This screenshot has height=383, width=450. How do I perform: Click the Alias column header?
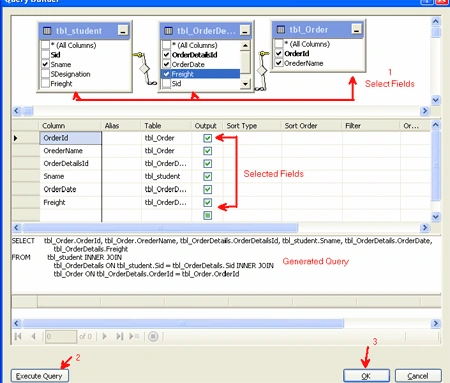(x=120, y=126)
